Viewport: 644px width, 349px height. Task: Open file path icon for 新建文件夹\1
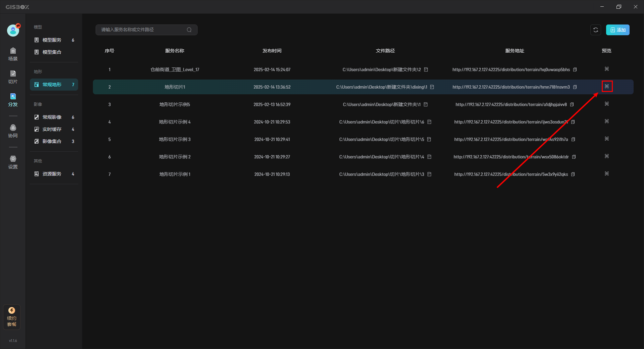(426, 104)
